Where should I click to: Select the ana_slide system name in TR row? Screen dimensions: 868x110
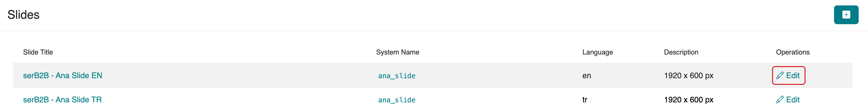[x=397, y=100]
